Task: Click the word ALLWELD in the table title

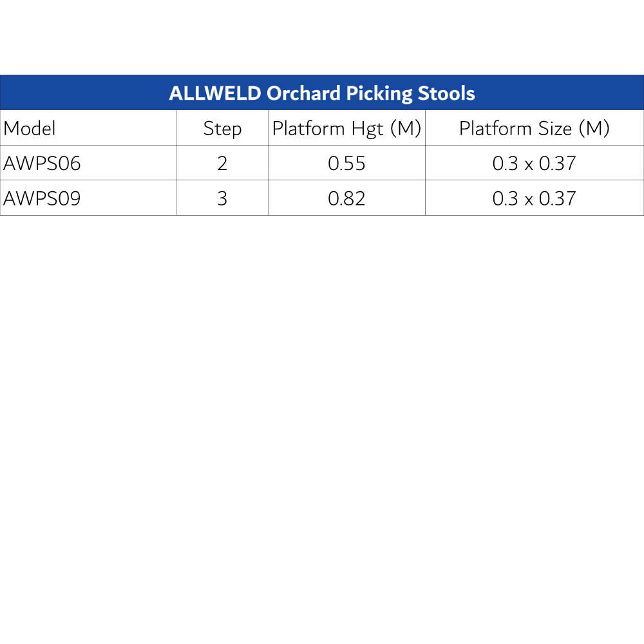Action: [214, 93]
